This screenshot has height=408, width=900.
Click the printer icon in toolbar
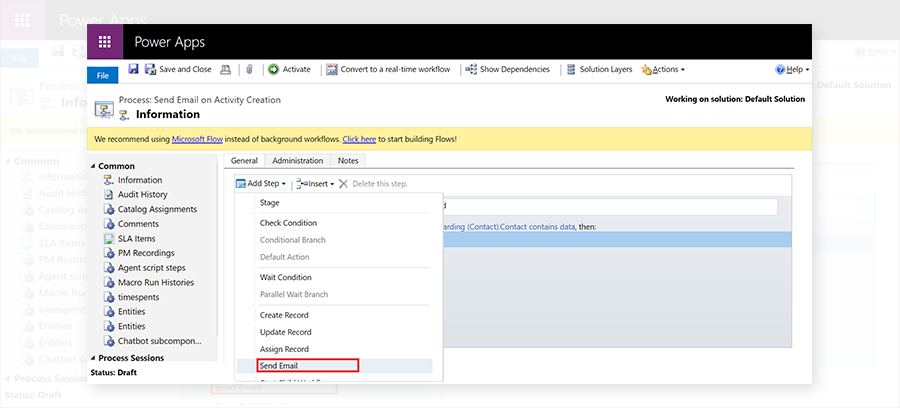[x=226, y=69]
